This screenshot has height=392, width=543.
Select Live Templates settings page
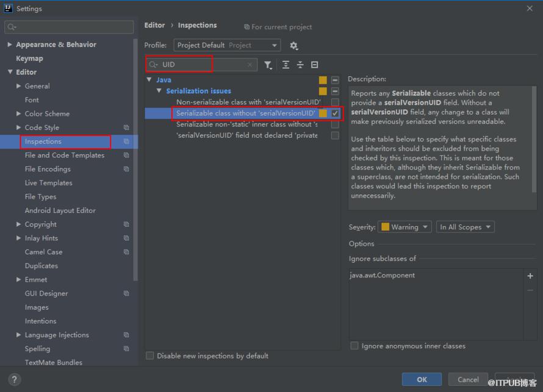[48, 183]
